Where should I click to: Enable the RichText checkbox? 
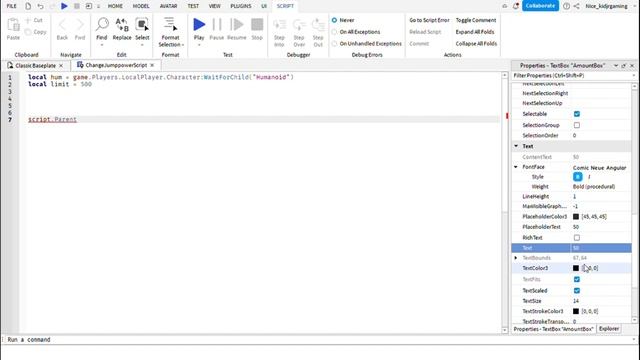pyautogui.click(x=577, y=238)
